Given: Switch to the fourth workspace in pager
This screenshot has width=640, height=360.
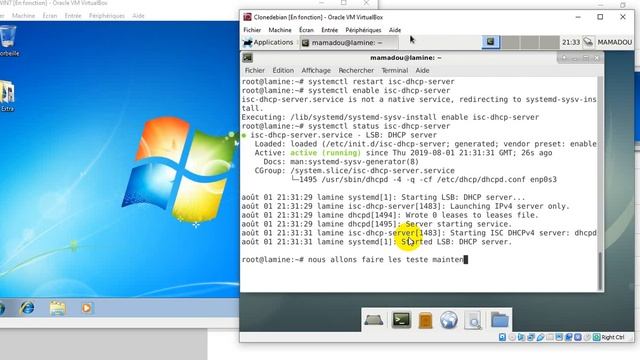Looking at the screenshot, I should pyautogui.click(x=549, y=42).
